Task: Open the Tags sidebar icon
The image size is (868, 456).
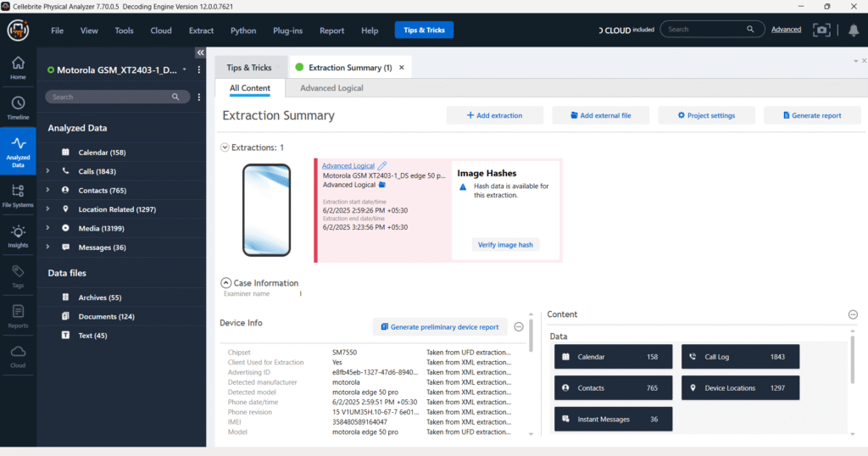Action: pos(18,276)
